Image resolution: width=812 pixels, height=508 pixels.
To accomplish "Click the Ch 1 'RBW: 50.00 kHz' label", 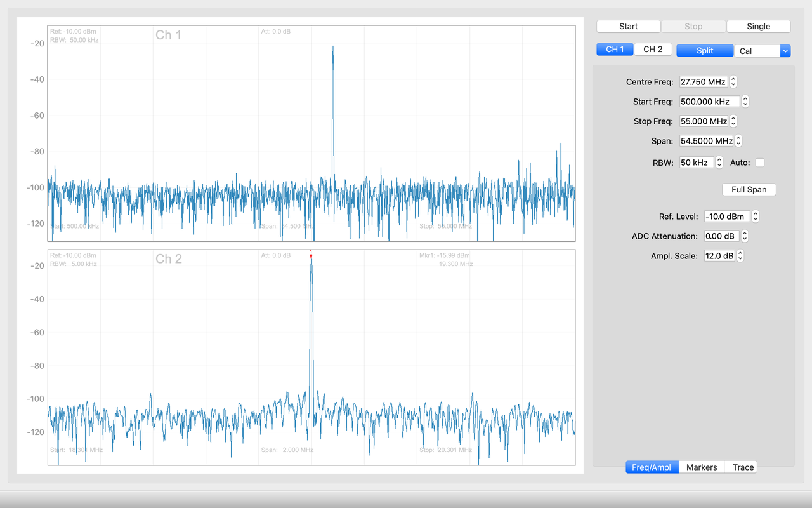I will tap(74, 40).
